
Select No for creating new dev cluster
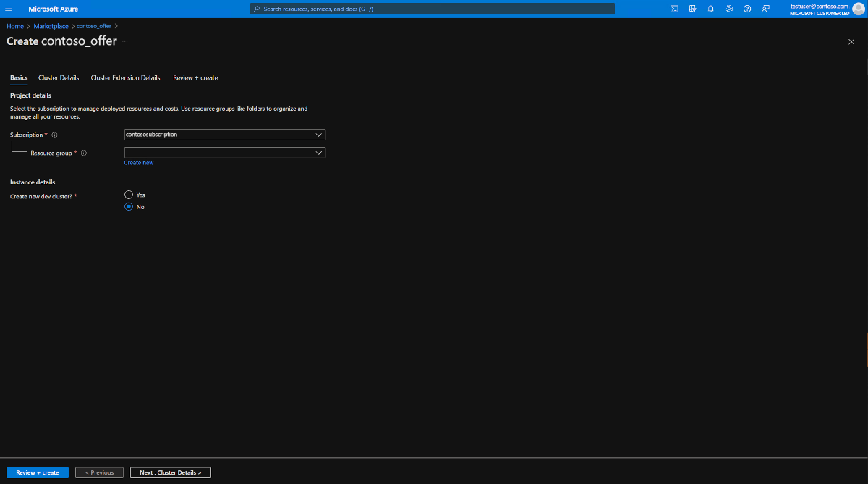click(x=128, y=206)
